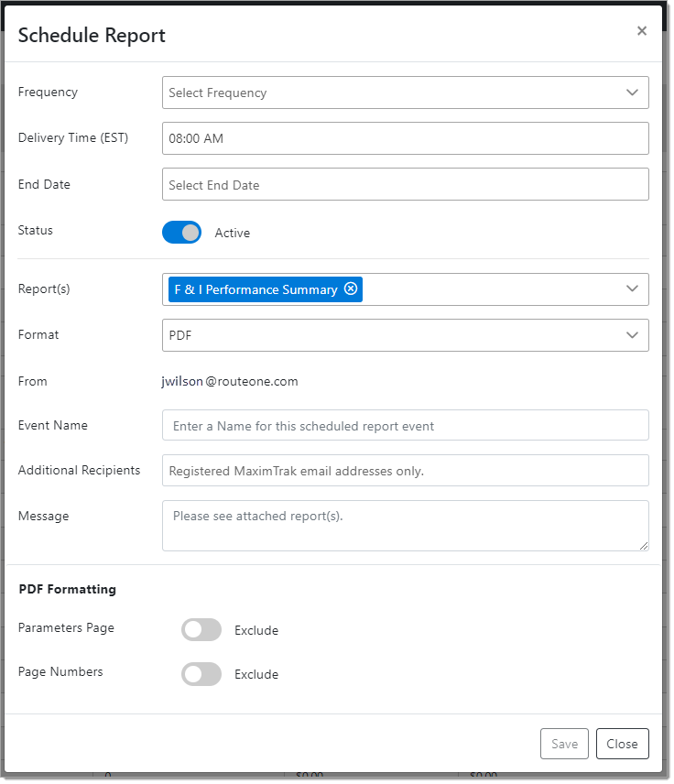This screenshot has height=784, width=674.
Task: Click the Report(s) dropdown chevron arrow
Action: pyautogui.click(x=632, y=289)
